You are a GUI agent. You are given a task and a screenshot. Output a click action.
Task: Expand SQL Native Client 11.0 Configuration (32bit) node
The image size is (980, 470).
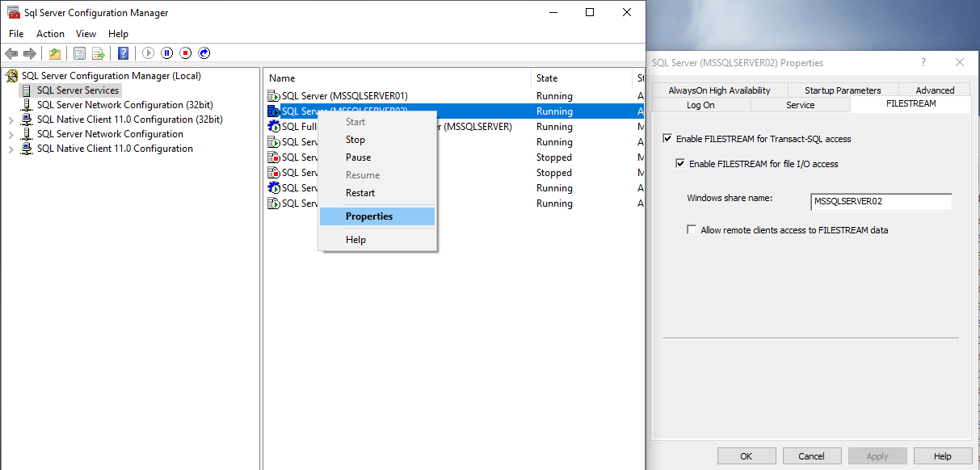11,120
